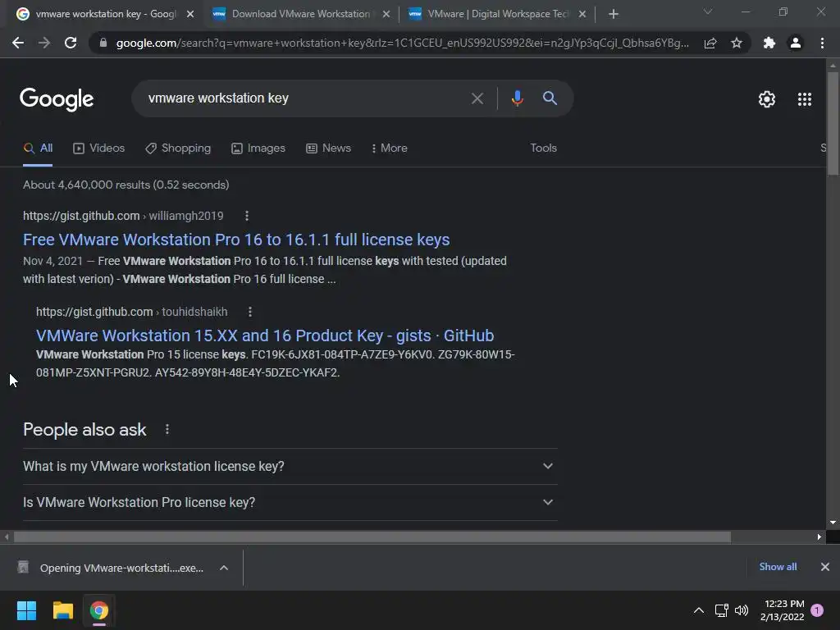Open the taskbar clock and date

(x=782, y=610)
